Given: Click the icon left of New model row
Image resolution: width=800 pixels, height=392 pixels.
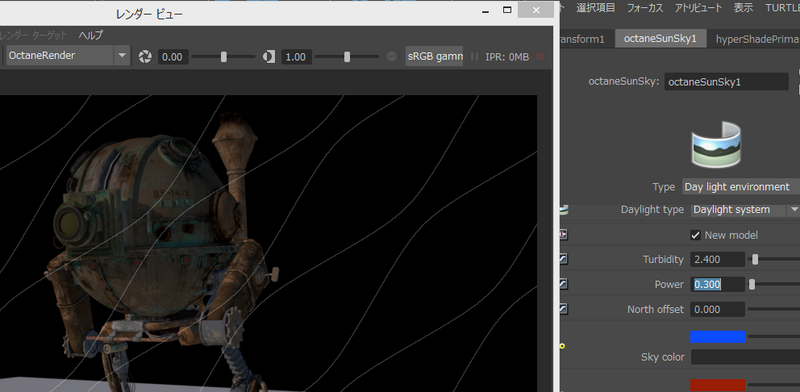Looking at the screenshot, I should click(563, 235).
